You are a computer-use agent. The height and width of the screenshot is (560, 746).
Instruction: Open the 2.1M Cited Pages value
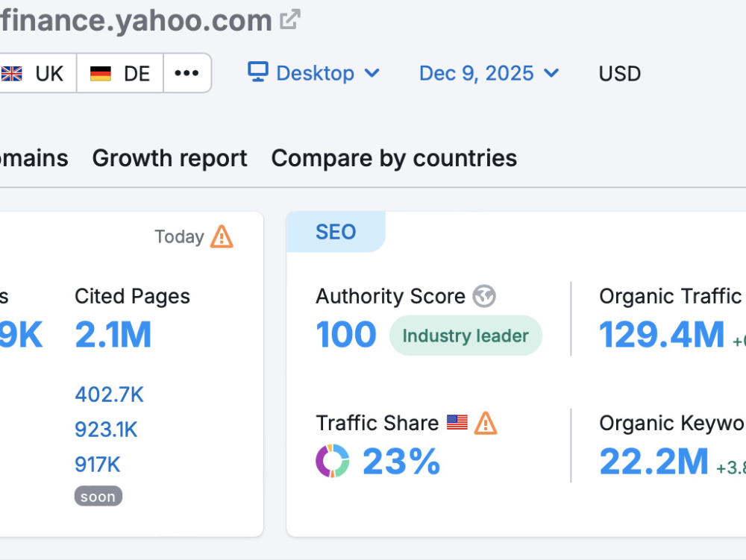pos(113,335)
